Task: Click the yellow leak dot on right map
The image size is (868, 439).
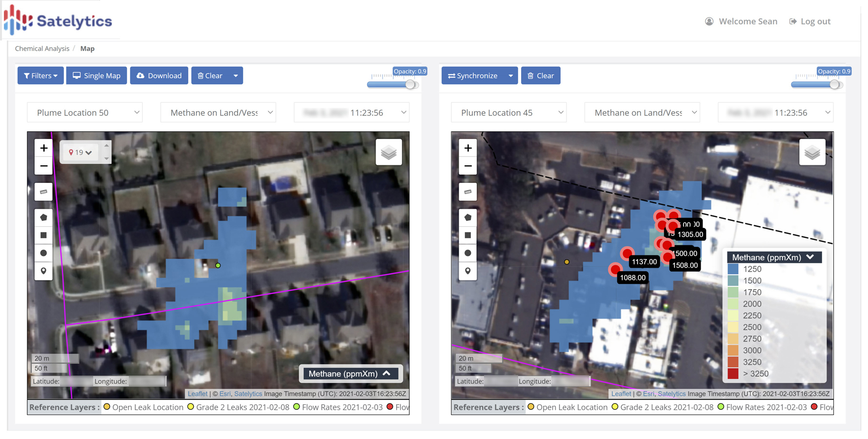Action: pyautogui.click(x=566, y=262)
